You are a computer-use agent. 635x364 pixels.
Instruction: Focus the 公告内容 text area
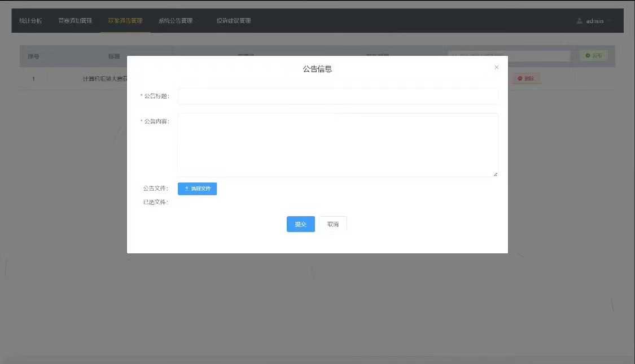tap(338, 145)
